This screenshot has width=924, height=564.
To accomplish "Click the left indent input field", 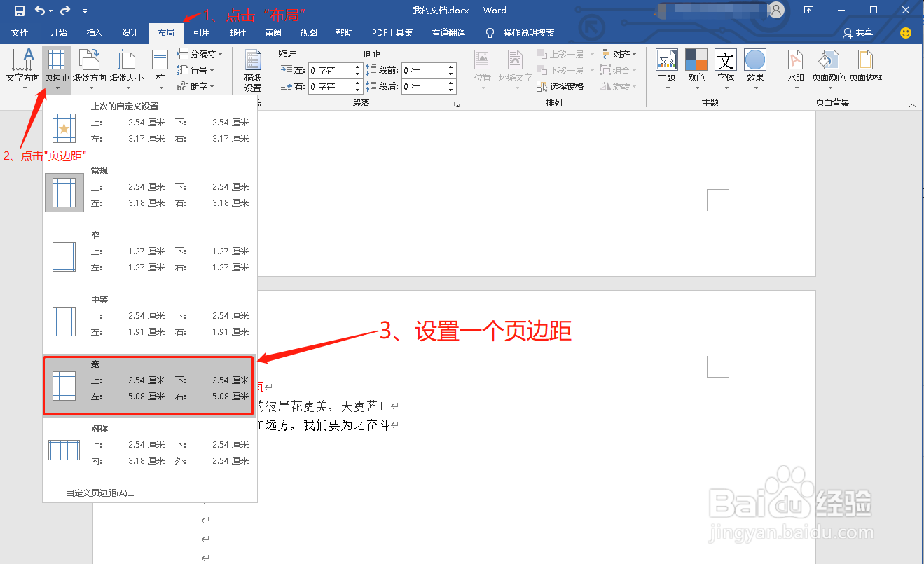I will (334, 70).
